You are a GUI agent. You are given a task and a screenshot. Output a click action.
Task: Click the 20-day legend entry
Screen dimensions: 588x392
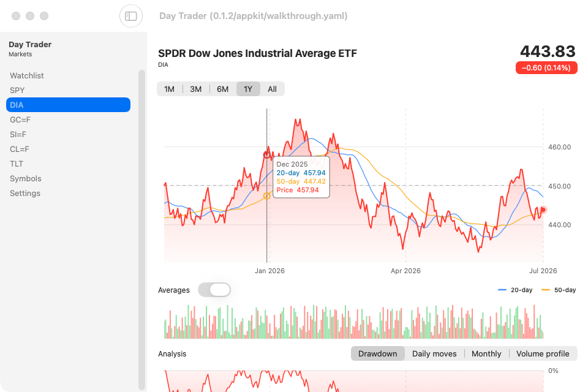click(515, 290)
